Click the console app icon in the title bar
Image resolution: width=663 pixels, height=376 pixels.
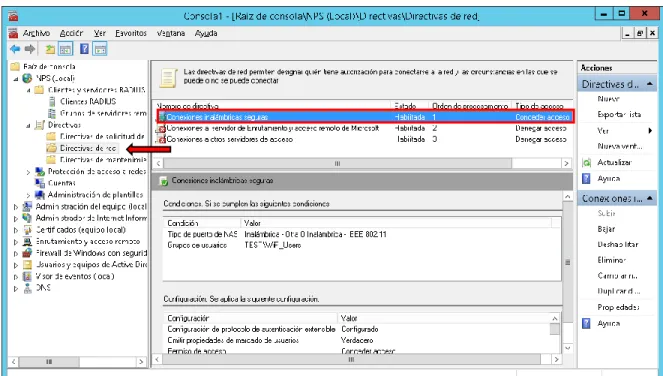coord(13,16)
